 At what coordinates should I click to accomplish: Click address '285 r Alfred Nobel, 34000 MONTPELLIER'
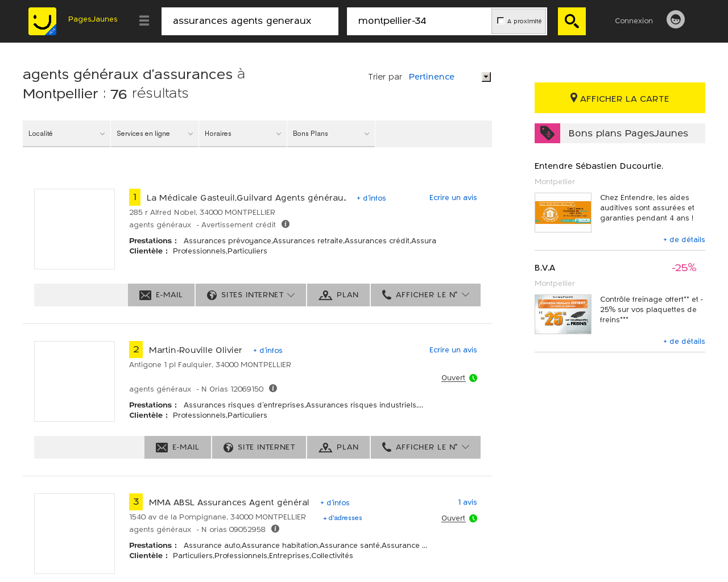tap(202, 212)
